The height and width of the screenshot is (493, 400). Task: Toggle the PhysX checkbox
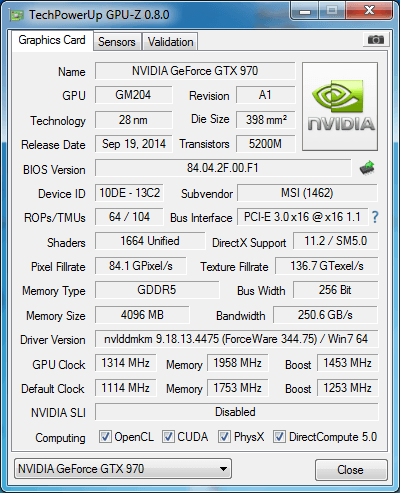tap(224, 436)
